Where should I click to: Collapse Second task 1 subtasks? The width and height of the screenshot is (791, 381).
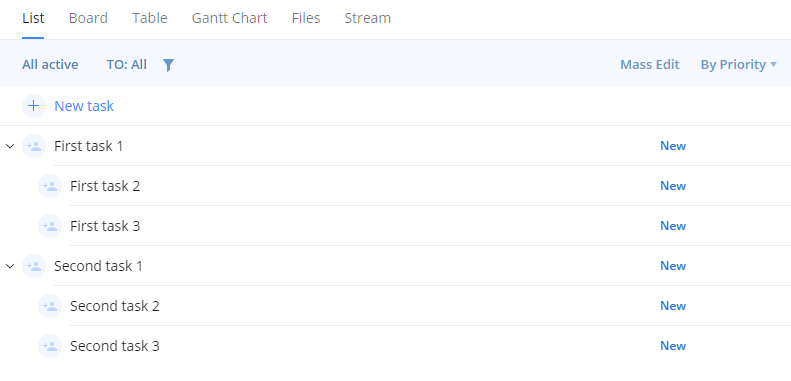tap(10, 266)
